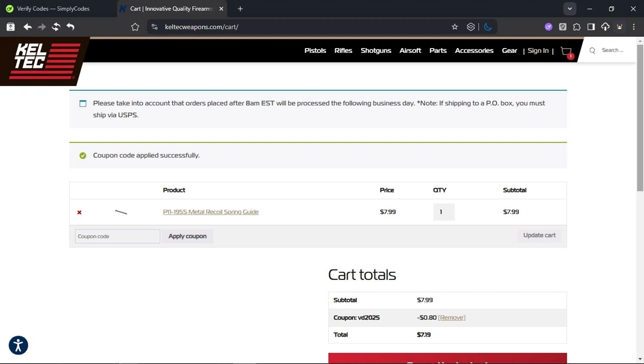Click the 'Coupon: vd2025' label
The width and height of the screenshot is (644, 364).
[x=356, y=318]
